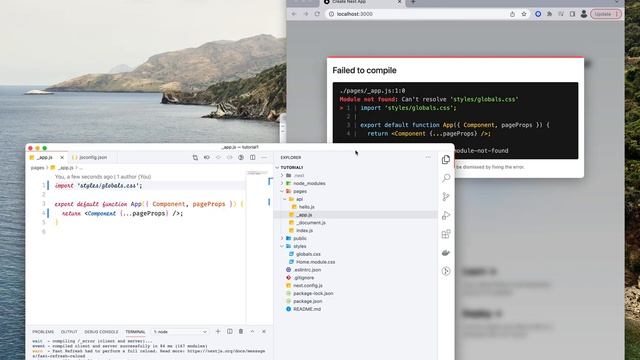Open the Search view in VS Code
This screenshot has height=360, width=640.
446,178
